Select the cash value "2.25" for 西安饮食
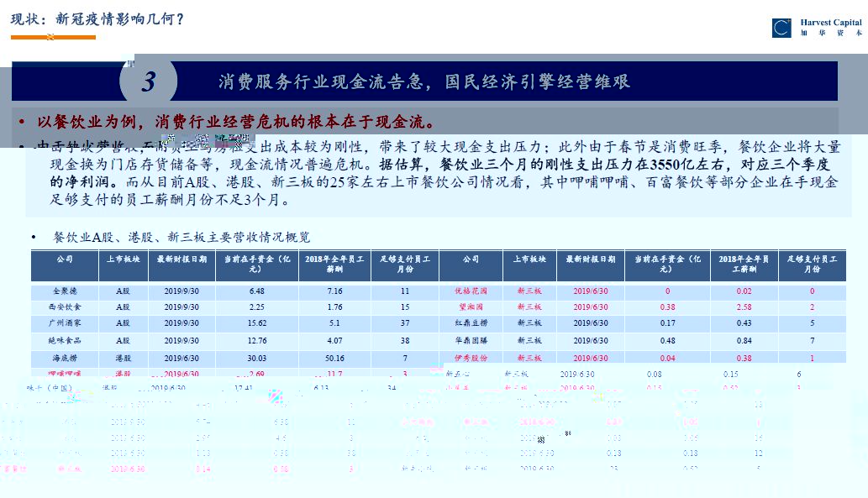868x498 pixels. point(257,307)
